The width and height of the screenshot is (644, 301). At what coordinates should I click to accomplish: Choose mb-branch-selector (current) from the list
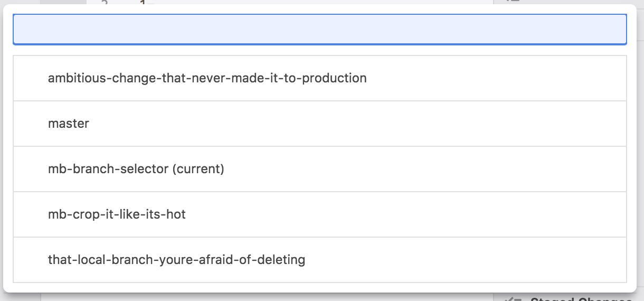(x=136, y=169)
